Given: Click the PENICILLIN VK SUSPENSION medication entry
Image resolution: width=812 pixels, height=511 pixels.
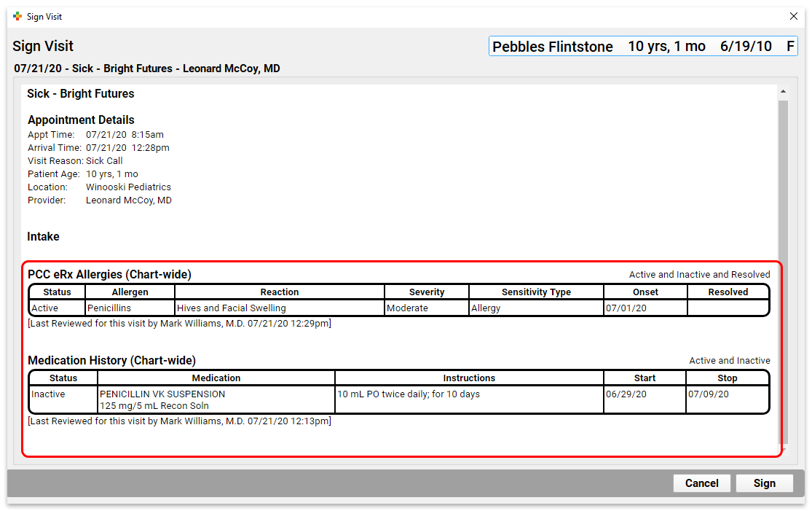Looking at the screenshot, I should [216, 399].
